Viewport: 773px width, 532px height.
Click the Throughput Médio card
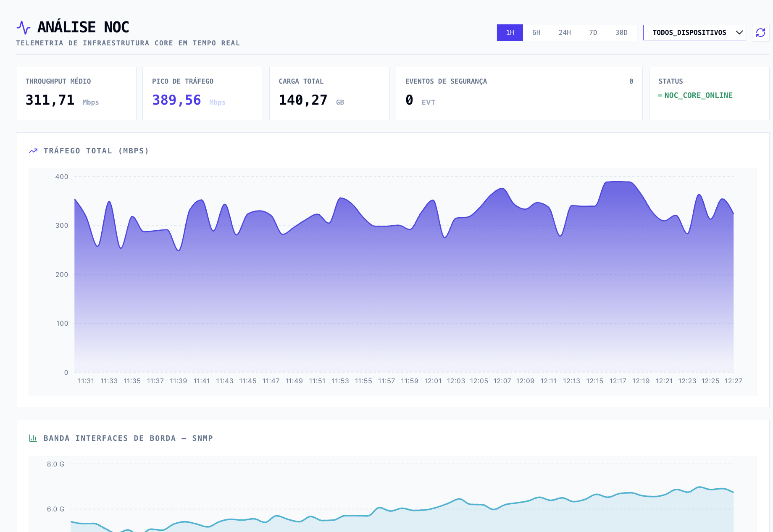coord(76,93)
